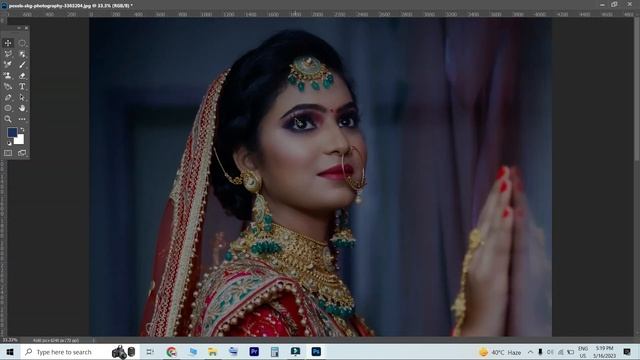Select the Quick Selection wand tool
Image resolution: width=640 pixels, height=360 pixels.
coord(22,54)
